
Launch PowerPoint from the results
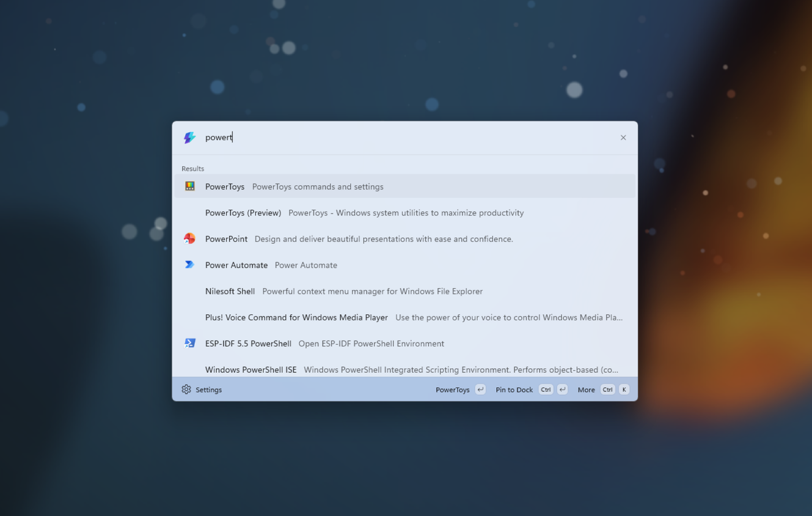(x=405, y=239)
